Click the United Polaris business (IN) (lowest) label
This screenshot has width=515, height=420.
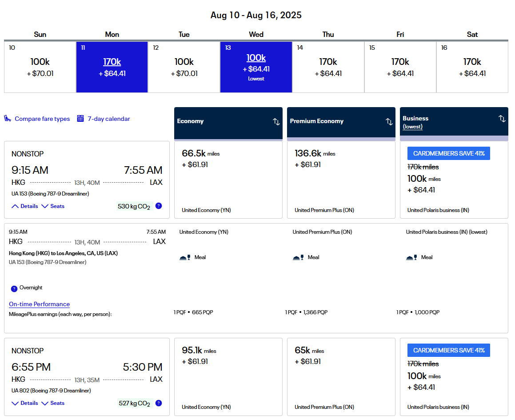(447, 232)
